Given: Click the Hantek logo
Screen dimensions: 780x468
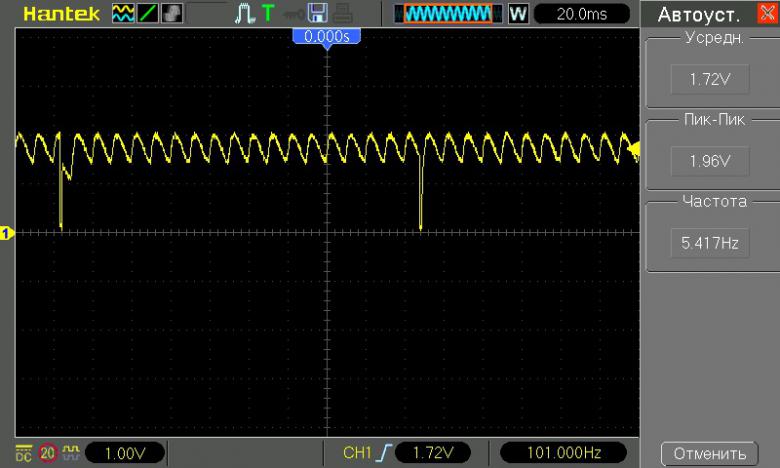Looking at the screenshot, I should point(61,13).
